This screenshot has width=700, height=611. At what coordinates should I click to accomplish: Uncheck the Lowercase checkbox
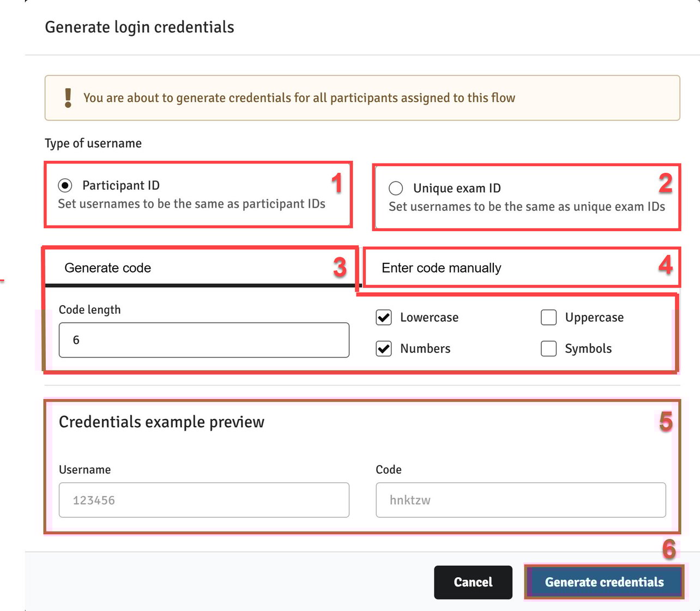pyautogui.click(x=383, y=317)
